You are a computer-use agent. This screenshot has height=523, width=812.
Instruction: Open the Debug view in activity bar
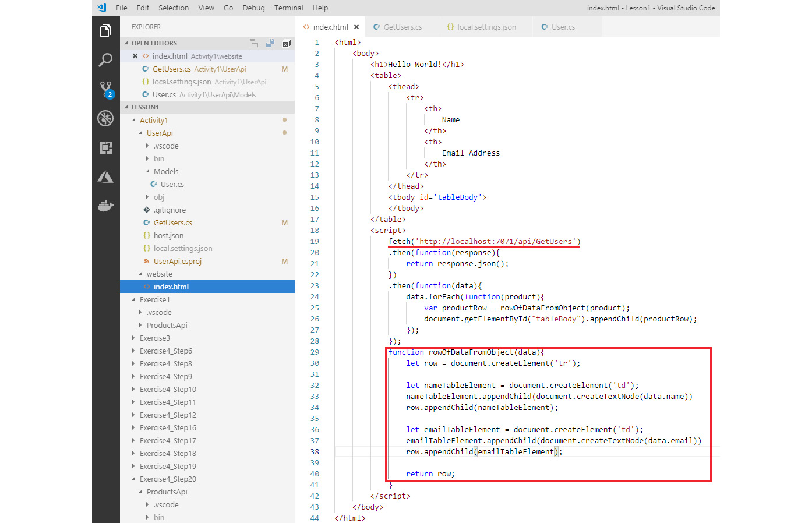pyautogui.click(x=105, y=118)
